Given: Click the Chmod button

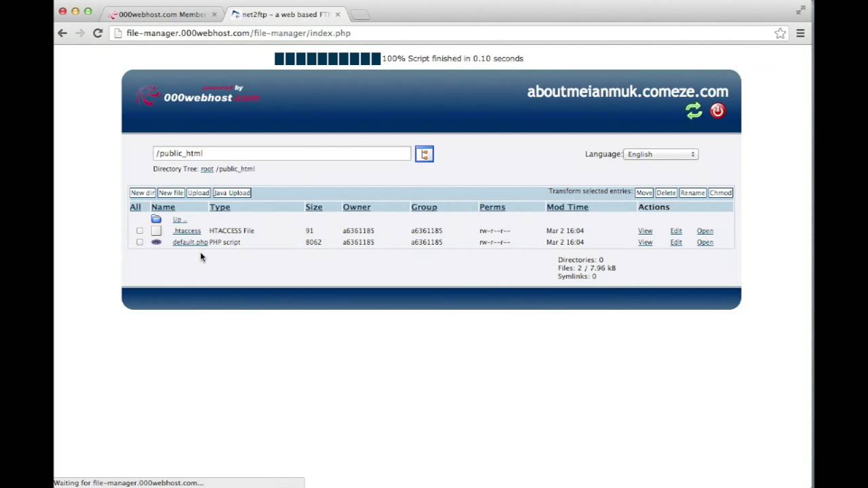Looking at the screenshot, I should (720, 192).
